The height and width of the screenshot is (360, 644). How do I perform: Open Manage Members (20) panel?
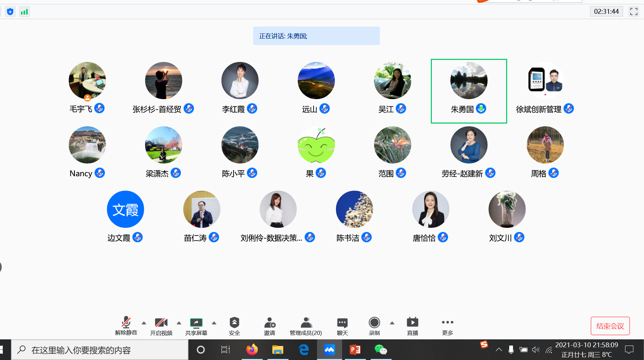pos(306,326)
